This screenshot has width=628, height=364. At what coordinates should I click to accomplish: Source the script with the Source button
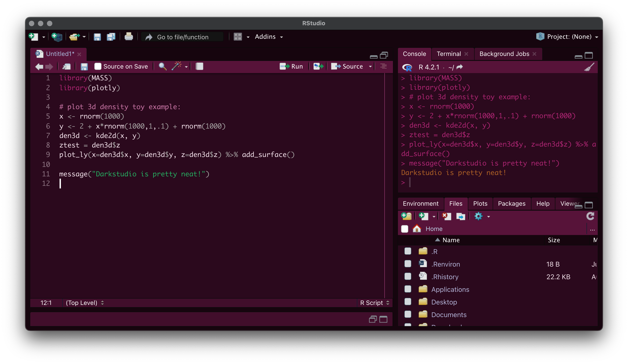[347, 66]
